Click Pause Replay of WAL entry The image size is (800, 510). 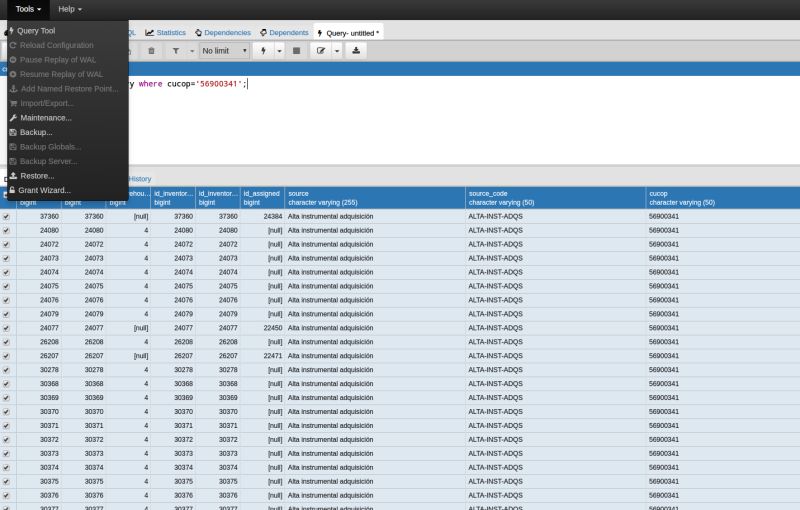tap(67, 60)
